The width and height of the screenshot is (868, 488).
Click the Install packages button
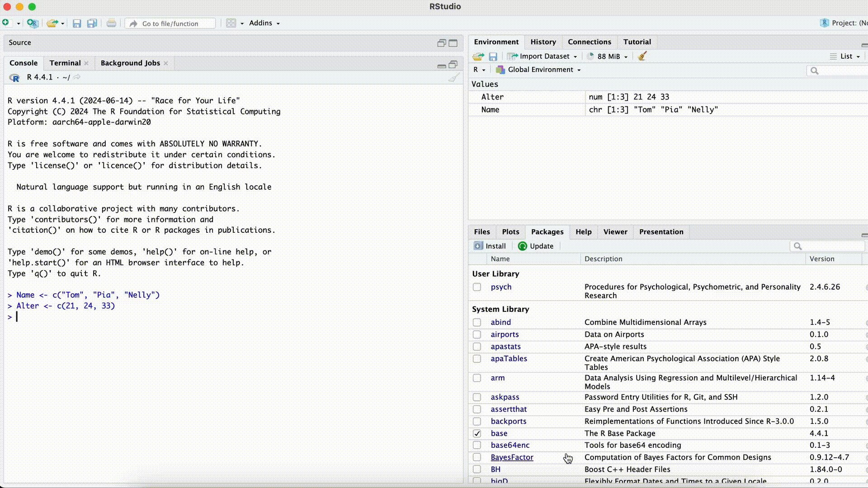tap(490, 246)
